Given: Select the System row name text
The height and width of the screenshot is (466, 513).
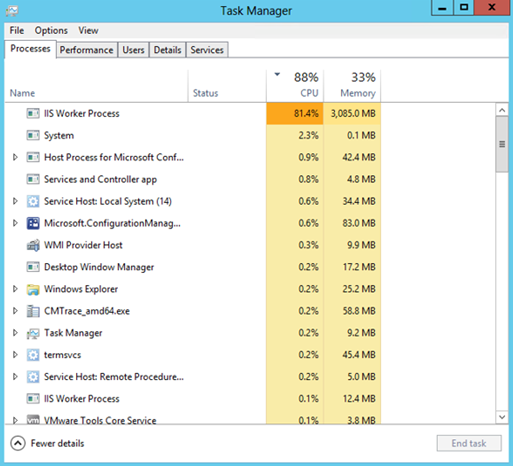Looking at the screenshot, I should [59, 136].
